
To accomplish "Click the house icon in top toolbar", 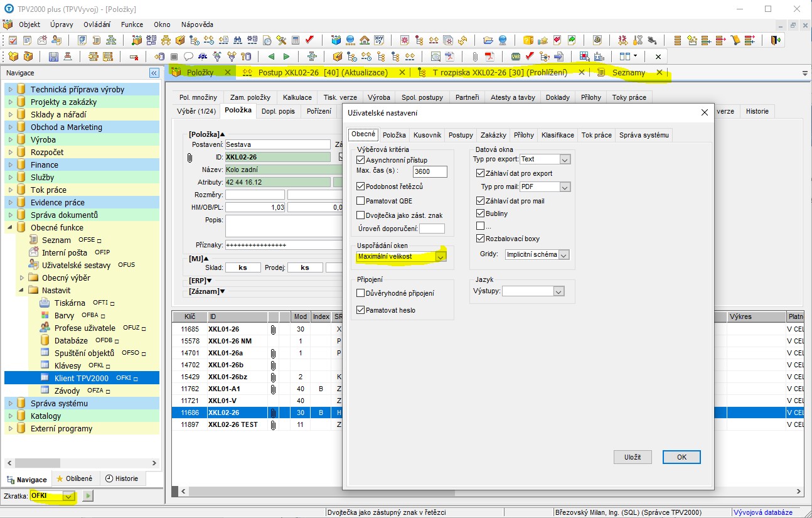I will [364, 40].
